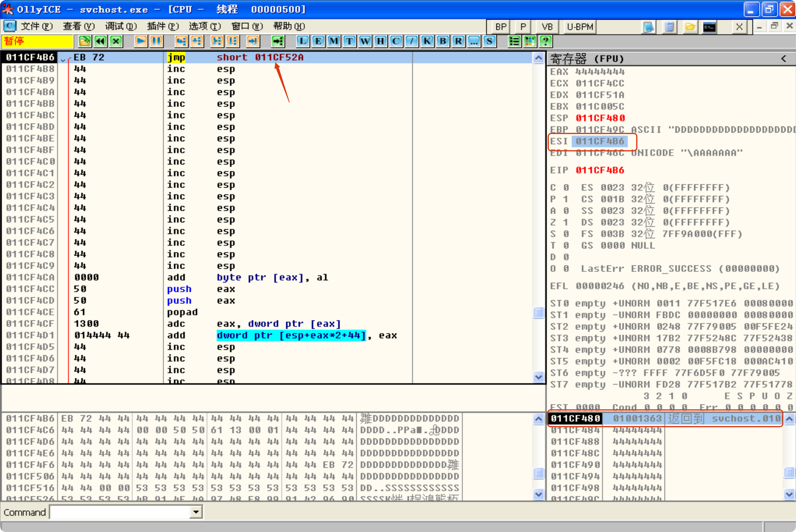Viewport: 796px width, 532px height.
Task: Open the Memory map M window
Action: (x=334, y=41)
